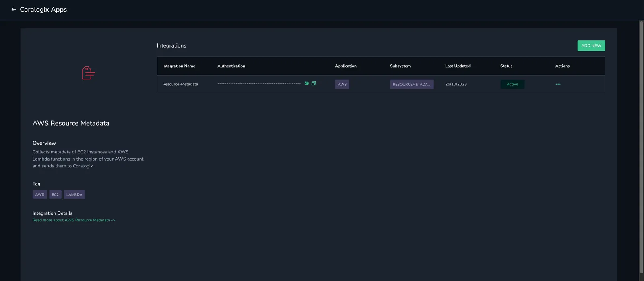The height and width of the screenshot is (281, 644).
Task: Select the EC2 tag chip
Action: pos(55,194)
